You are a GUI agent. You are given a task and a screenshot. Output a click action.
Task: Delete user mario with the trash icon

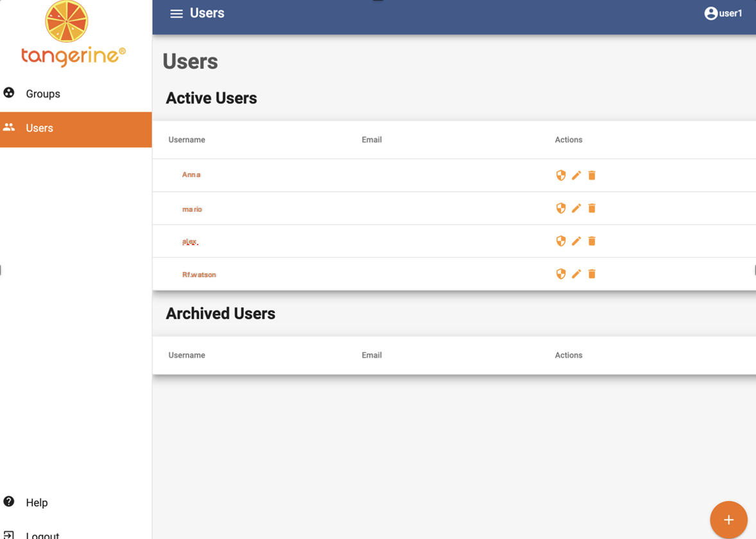[592, 208]
